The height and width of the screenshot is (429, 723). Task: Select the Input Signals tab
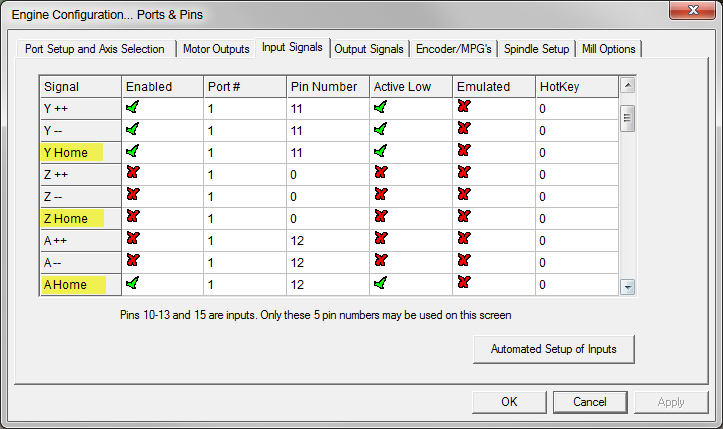point(292,48)
